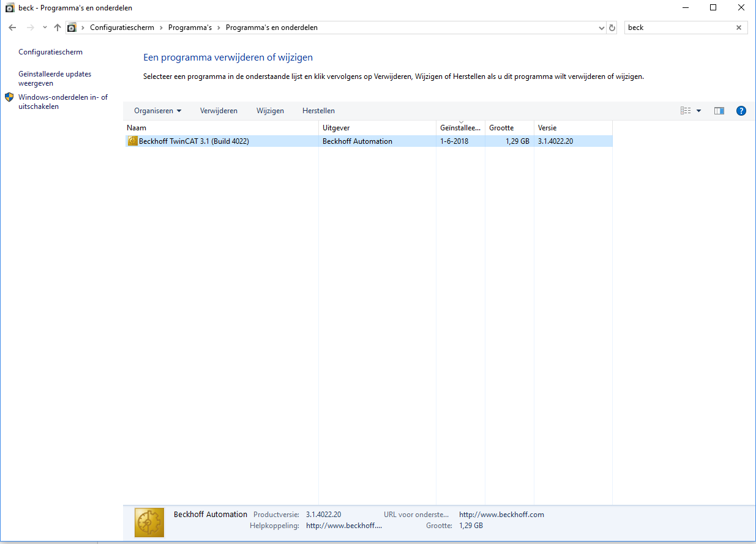Sort by the Uitgever column header
The image size is (756, 544).
377,128
